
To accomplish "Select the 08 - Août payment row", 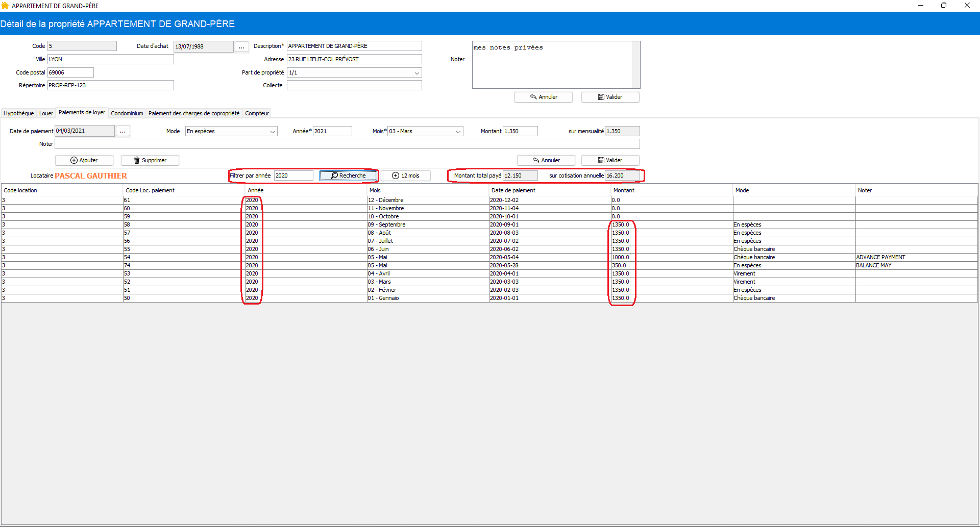I will (489, 233).
